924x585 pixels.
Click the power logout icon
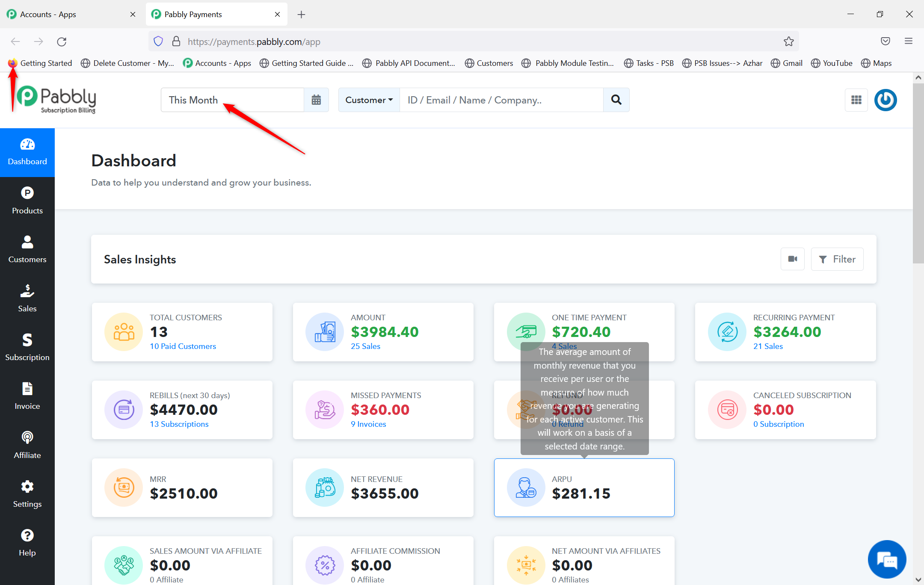pyautogui.click(x=885, y=100)
